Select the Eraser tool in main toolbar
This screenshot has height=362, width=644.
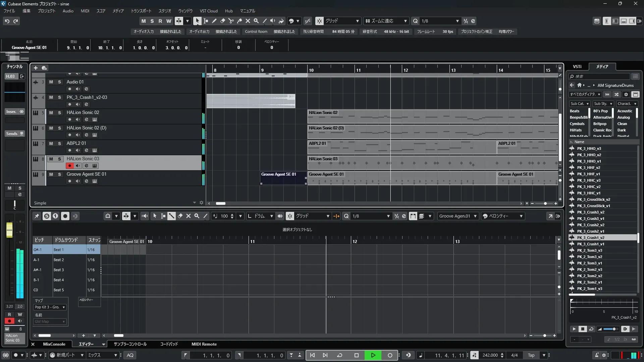click(222, 21)
